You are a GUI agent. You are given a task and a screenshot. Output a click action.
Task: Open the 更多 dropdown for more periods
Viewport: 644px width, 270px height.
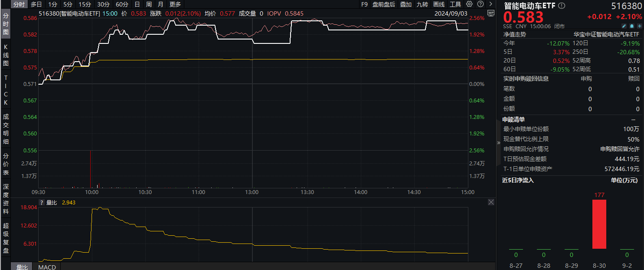click(x=174, y=4)
